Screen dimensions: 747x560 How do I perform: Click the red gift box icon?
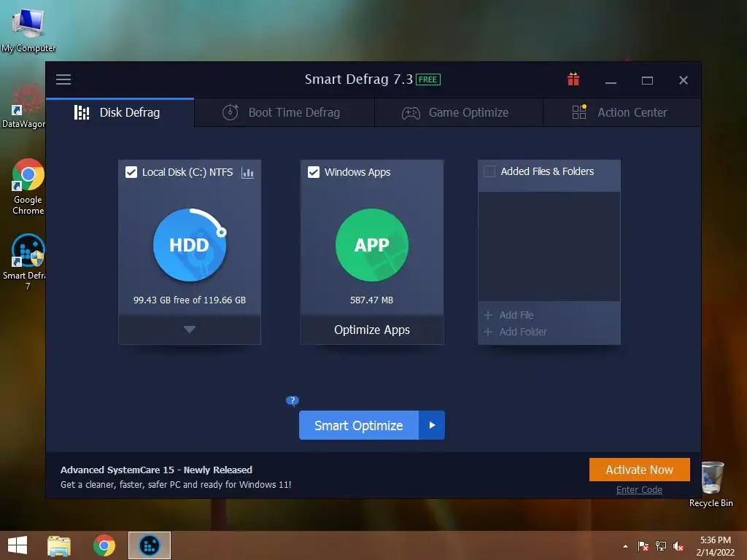(x=573, y=79)
